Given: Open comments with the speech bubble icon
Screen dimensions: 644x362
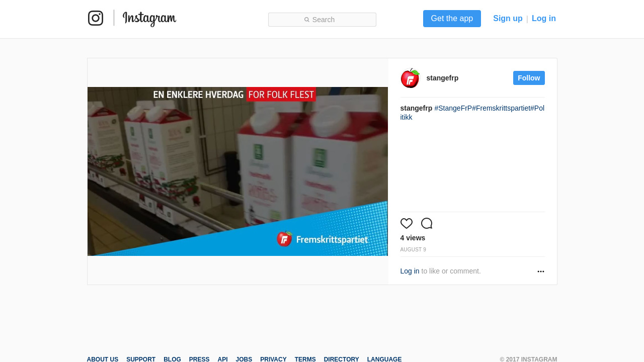Looking at the screenshot, I should 427,223.
